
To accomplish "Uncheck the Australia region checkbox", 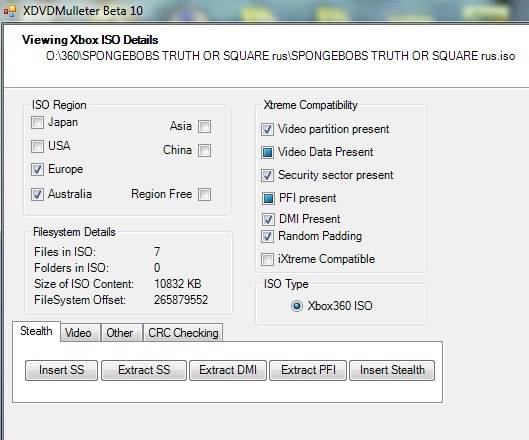I will (37, 194).
